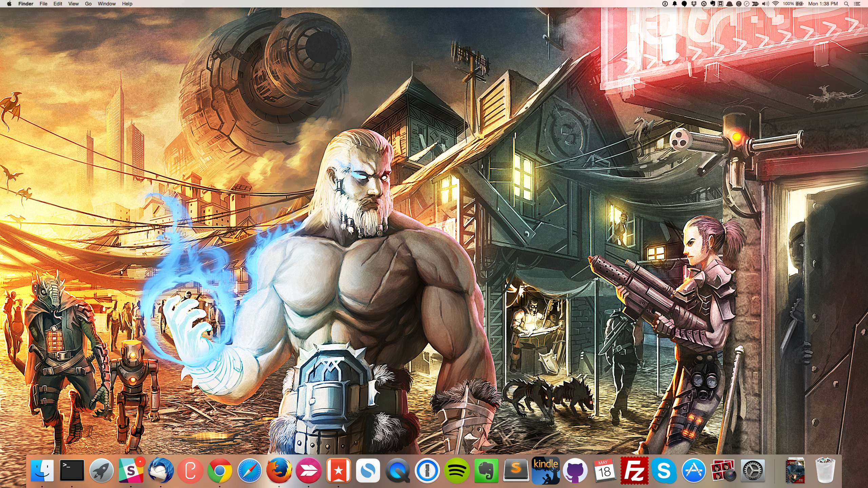
Task: Open the FileZilla app icon
Action: [634, 470]
